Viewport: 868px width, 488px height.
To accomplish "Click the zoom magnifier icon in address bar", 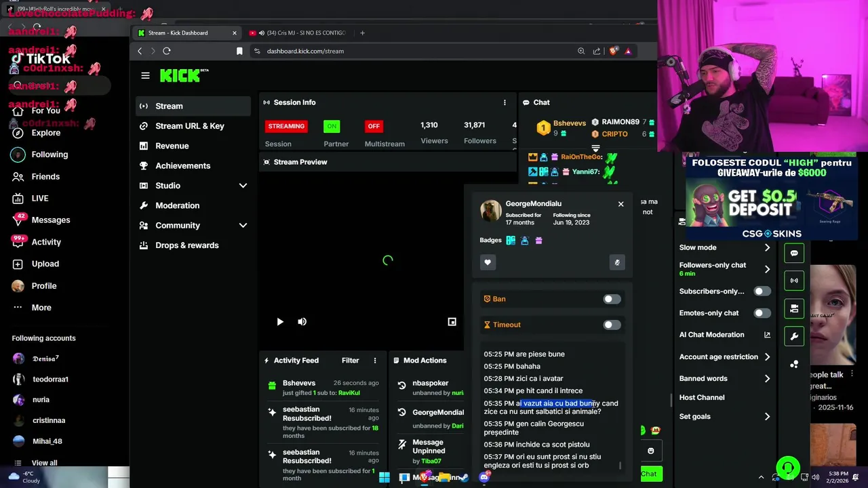I will (581, 51).
